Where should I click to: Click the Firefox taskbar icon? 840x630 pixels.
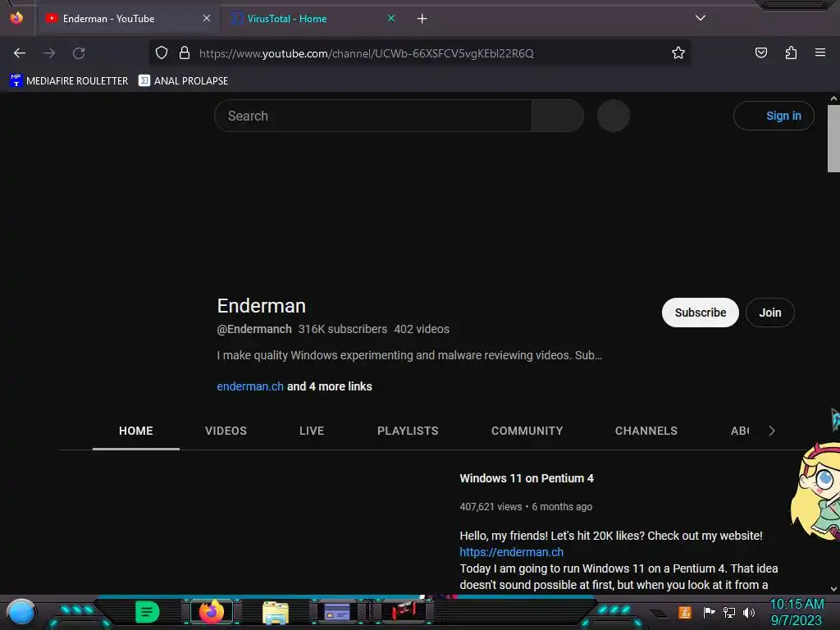212,612
